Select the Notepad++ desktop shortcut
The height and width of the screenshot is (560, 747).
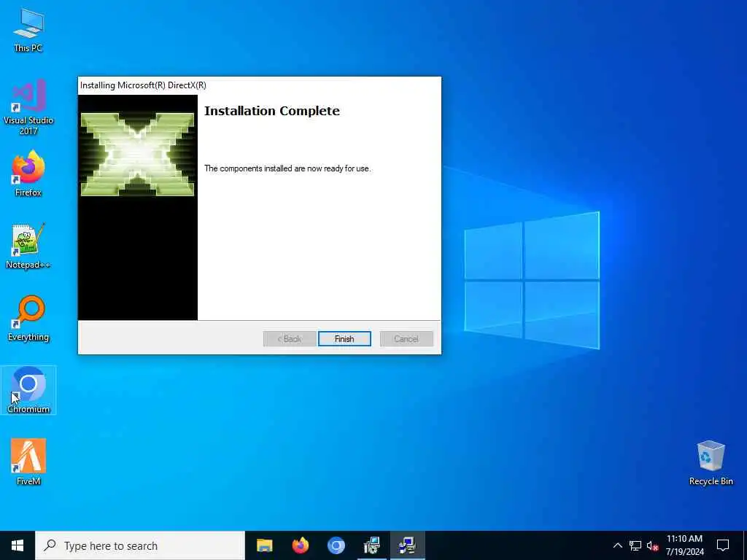(28, 246)
